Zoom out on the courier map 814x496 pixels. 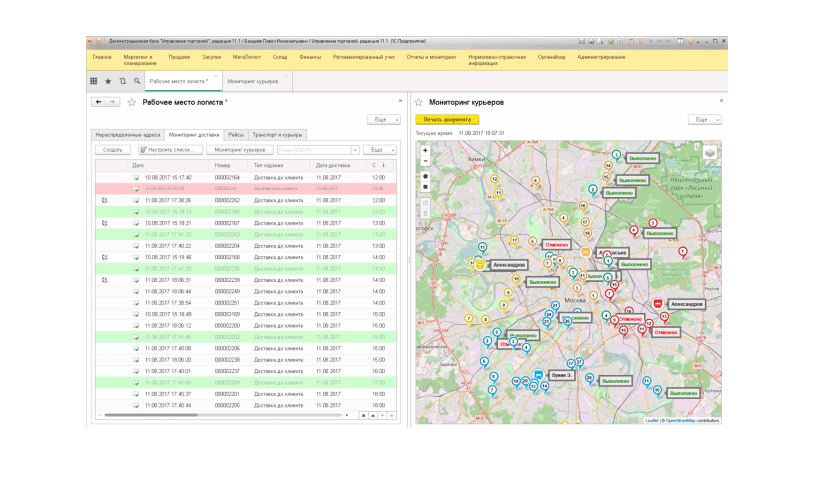tap(425, 160)
